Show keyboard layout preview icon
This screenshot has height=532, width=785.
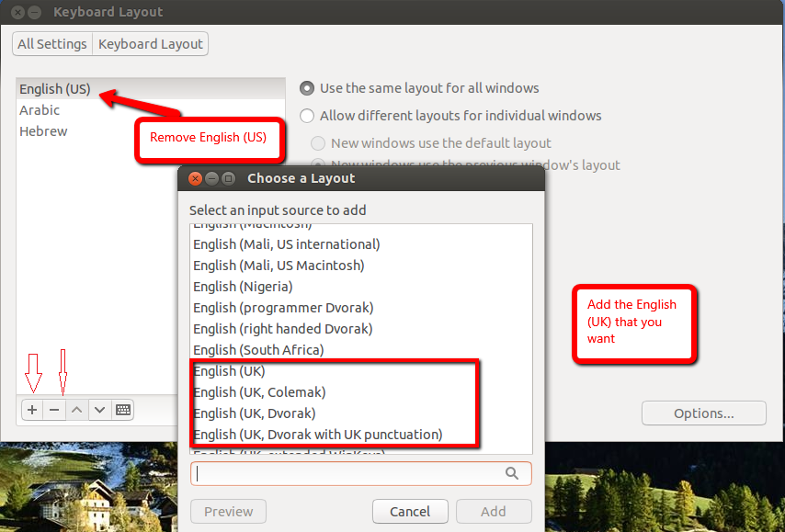(x=122, y=410)
